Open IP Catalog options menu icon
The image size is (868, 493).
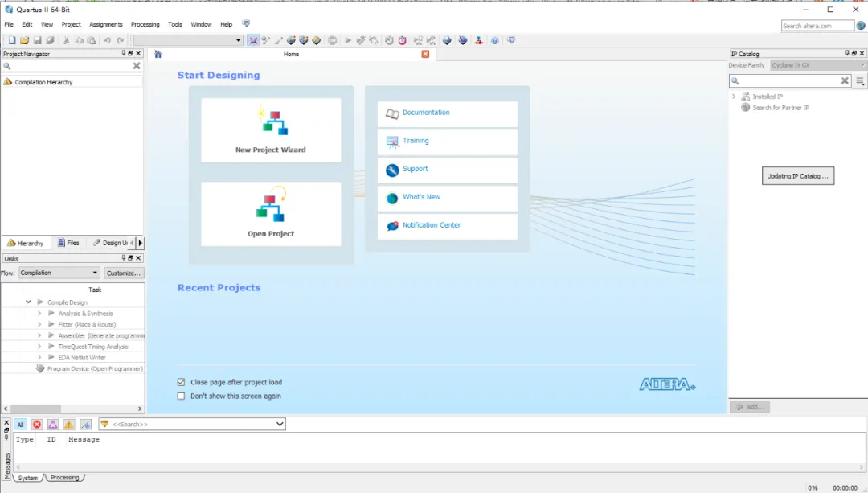(x=860, y=81)
